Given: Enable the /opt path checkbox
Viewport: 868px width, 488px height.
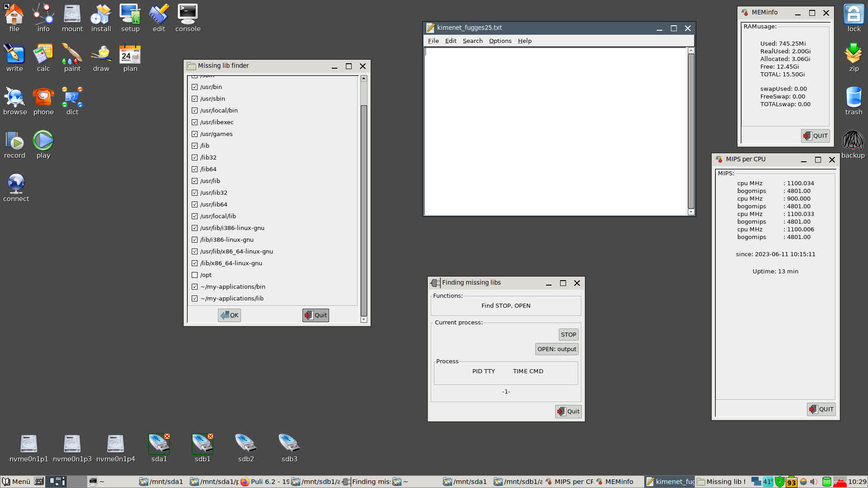Looking at the screenshot, I should tap(194, 275).
